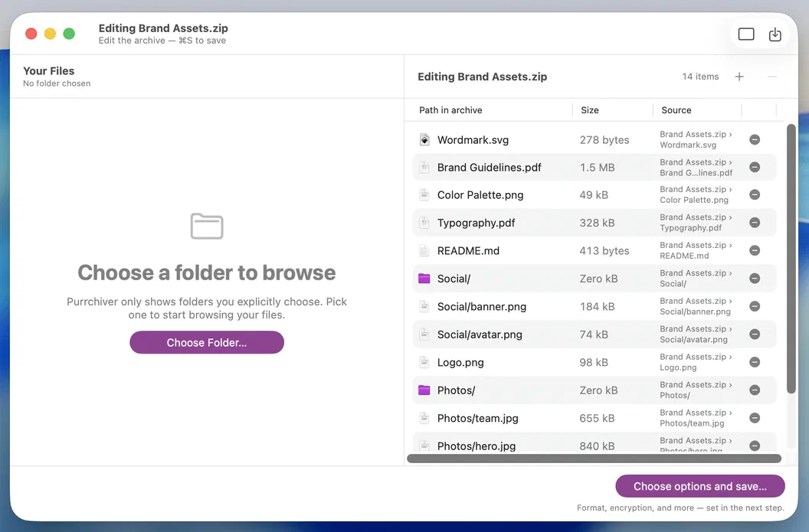Click the purple Social/ folder icon
The height and width of the screenshot is (532, 809).
pyautogui.click(x=424, y=279)
